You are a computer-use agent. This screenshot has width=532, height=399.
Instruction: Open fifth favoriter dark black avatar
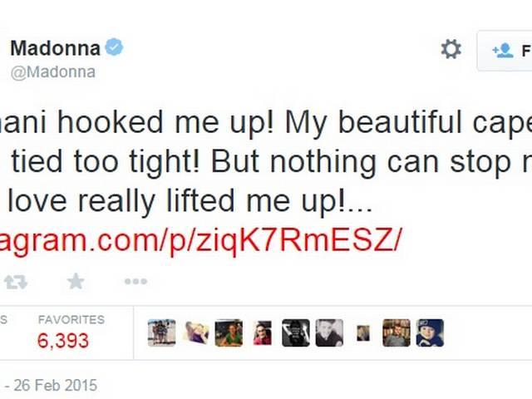[x=296, y=332]
